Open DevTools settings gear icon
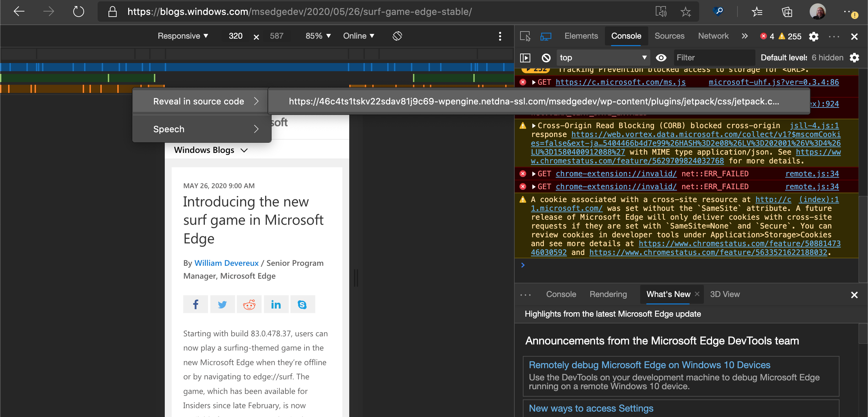 pyautogui.click(x=814, y=36)
